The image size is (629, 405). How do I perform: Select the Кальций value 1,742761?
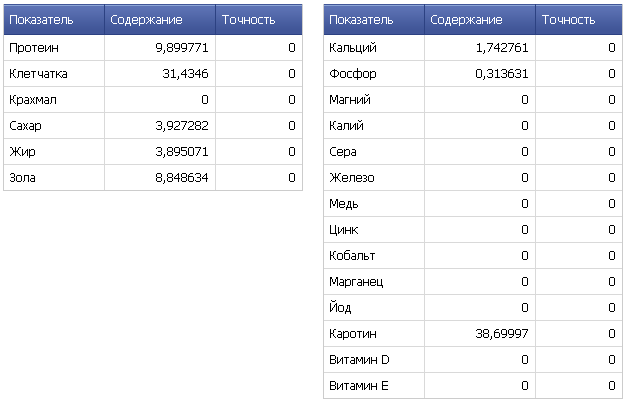[x=502, y=48]
